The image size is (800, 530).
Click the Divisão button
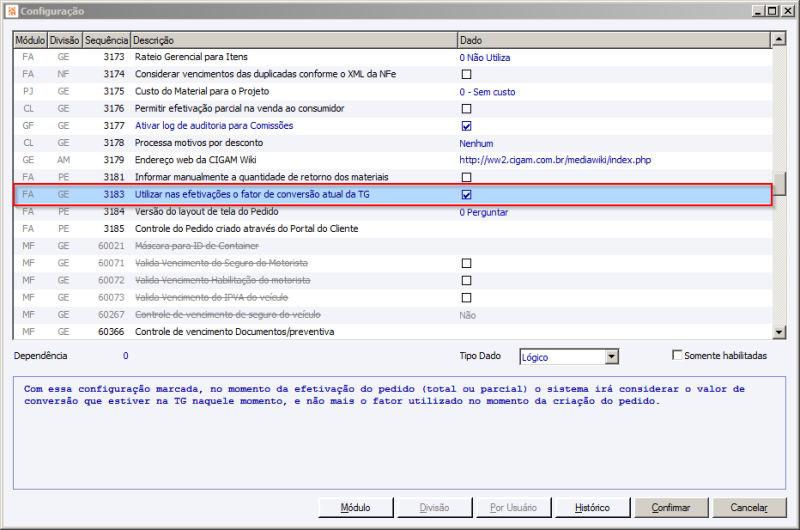tap(434, 508)
